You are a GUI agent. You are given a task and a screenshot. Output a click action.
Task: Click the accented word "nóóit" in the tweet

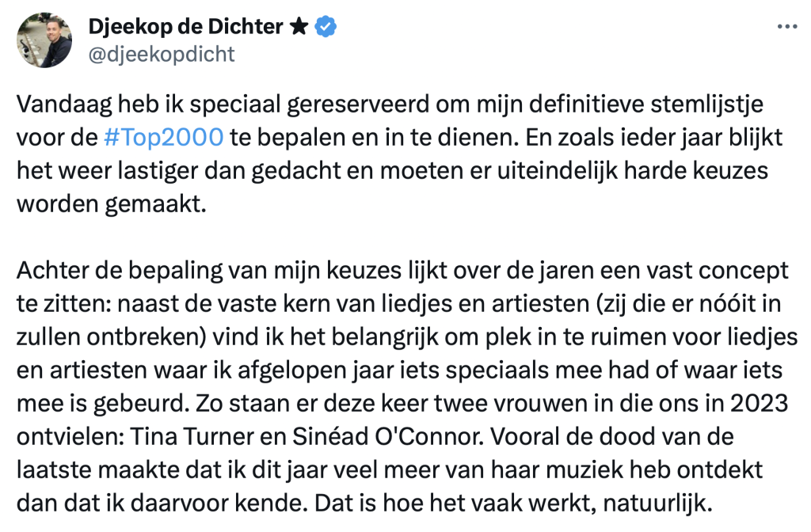click(737, 303)
